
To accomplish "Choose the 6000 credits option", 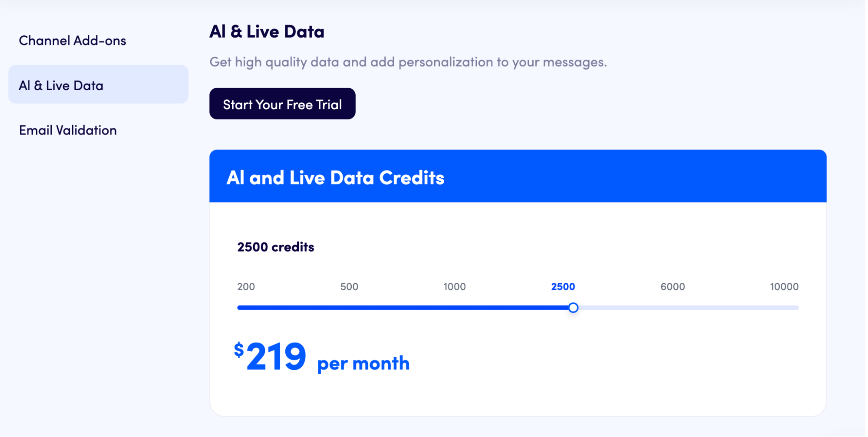I will click(x=674, y=286).
